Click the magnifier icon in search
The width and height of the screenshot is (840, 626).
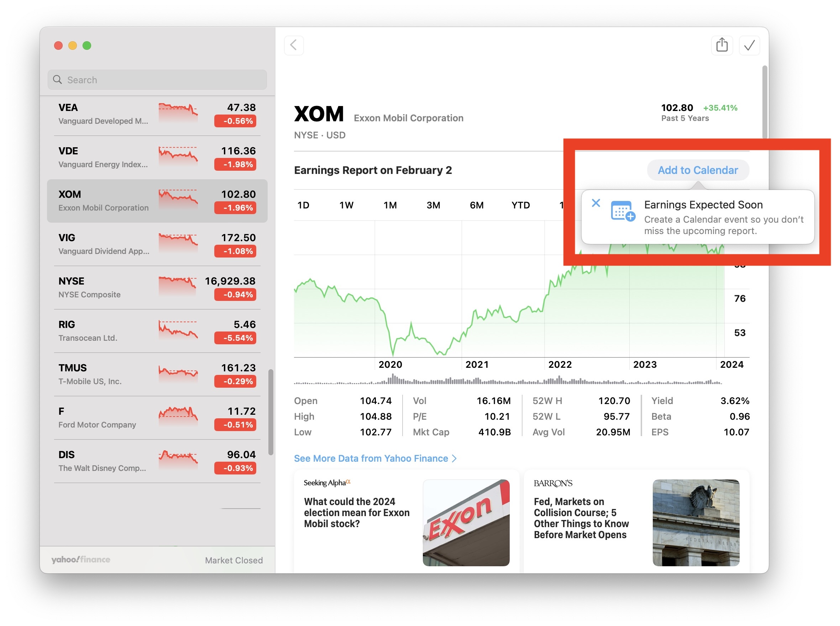point(57,80)
